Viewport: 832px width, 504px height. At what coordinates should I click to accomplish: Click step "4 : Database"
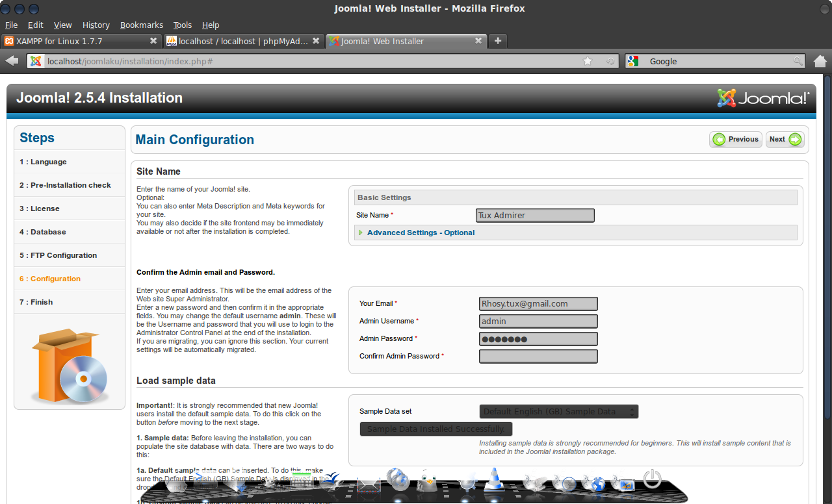coord(43,232)
